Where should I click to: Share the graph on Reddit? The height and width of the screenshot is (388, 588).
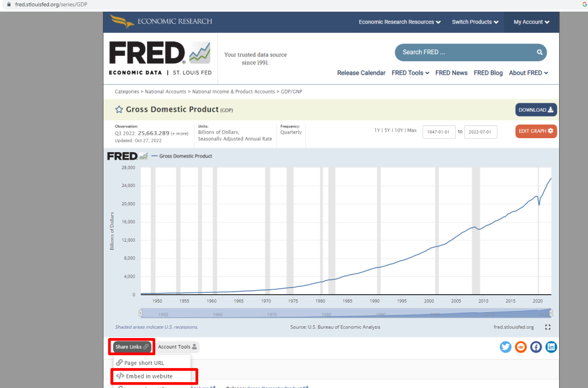tap(520, 347)
